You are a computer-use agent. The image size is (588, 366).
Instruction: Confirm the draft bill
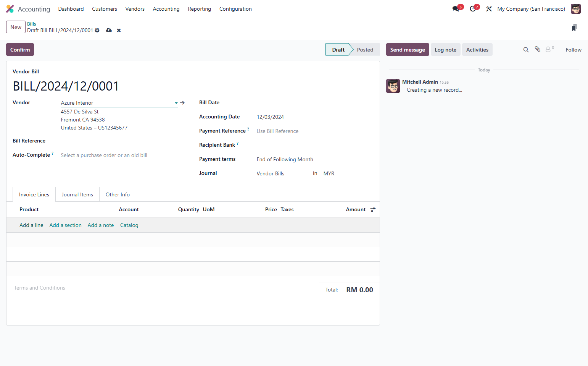tap(20, 50)
